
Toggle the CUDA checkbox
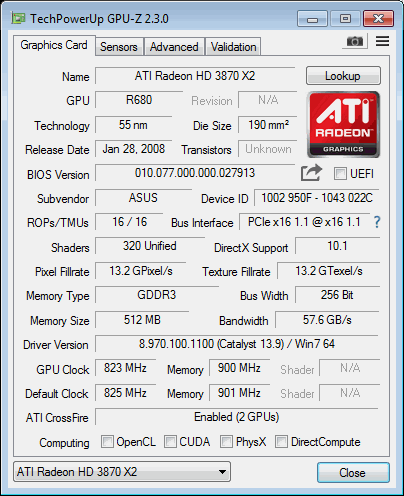(170, 442)
